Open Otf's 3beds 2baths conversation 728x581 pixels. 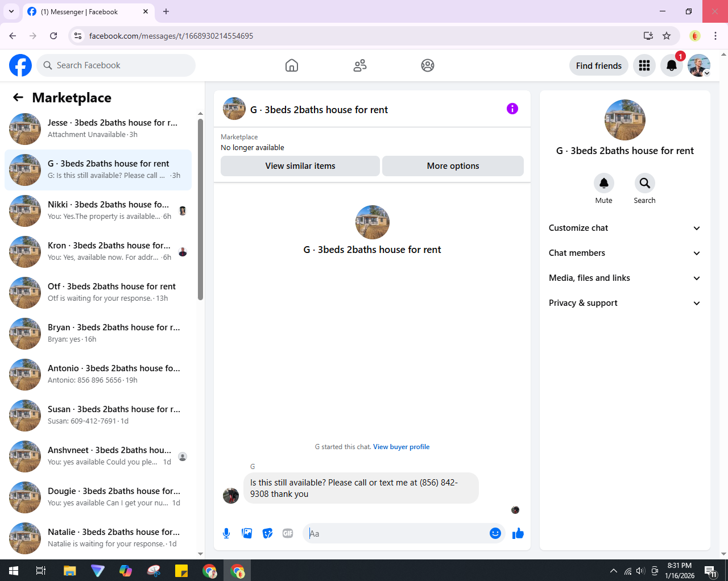(98, 293)
